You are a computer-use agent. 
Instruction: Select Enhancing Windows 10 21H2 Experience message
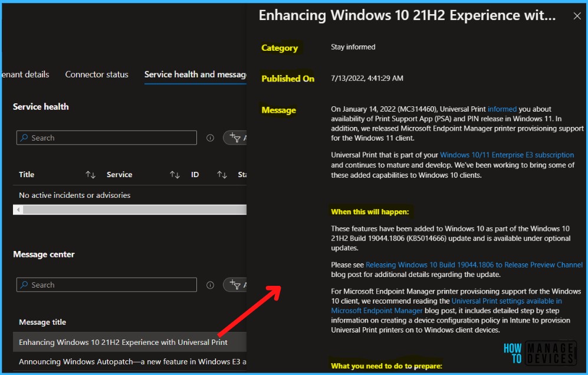[x=129, y=342]
